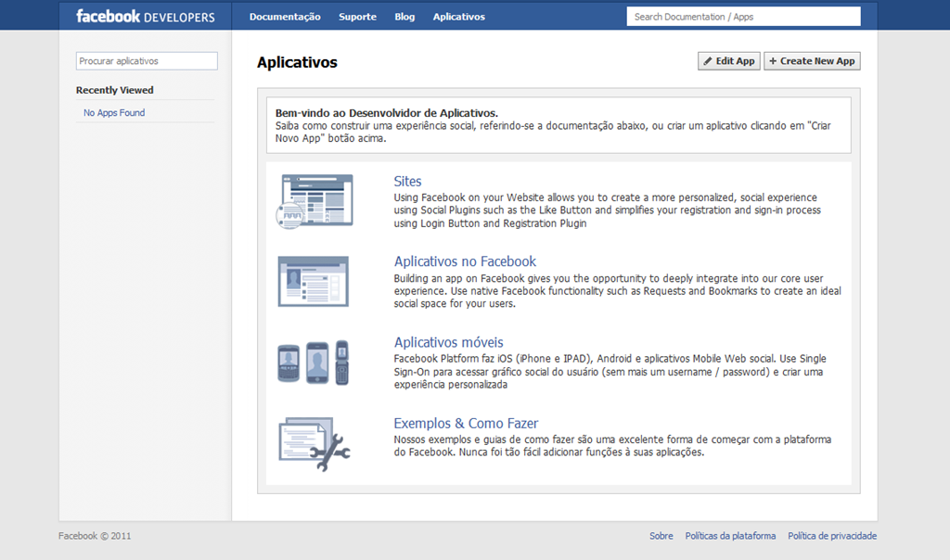Open the Suporte menu item
The image size is (950, 560).
357,17
